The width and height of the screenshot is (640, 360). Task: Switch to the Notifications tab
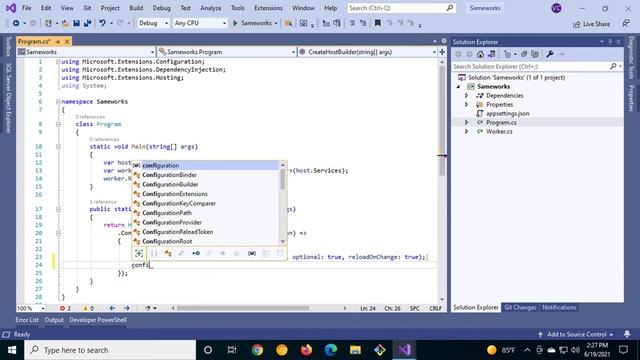(x=559, y=307)
